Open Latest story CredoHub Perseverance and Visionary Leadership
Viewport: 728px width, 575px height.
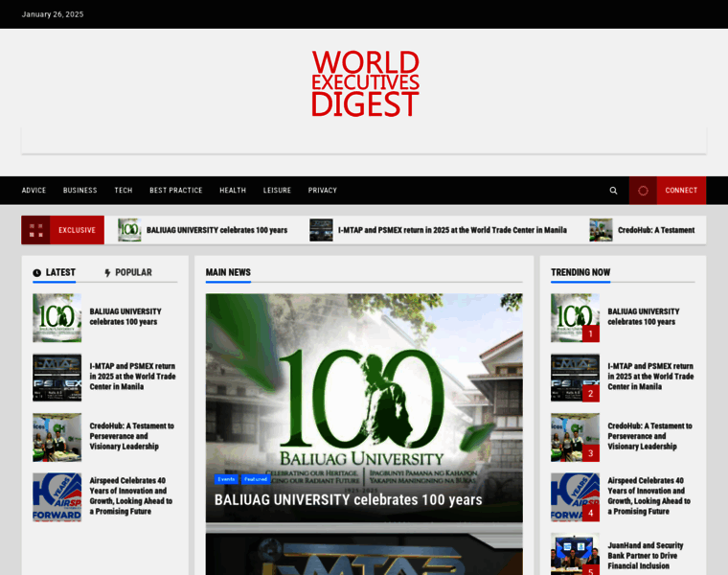[x=132, y=436]
